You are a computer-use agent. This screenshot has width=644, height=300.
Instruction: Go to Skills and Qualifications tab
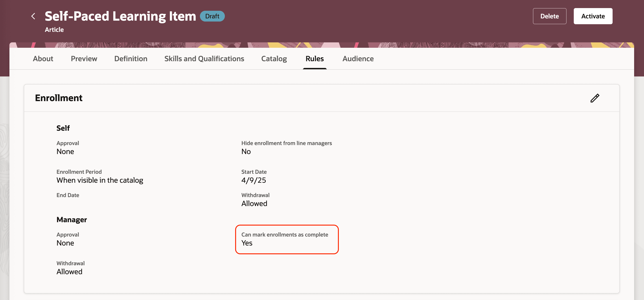tap(204, 59)
